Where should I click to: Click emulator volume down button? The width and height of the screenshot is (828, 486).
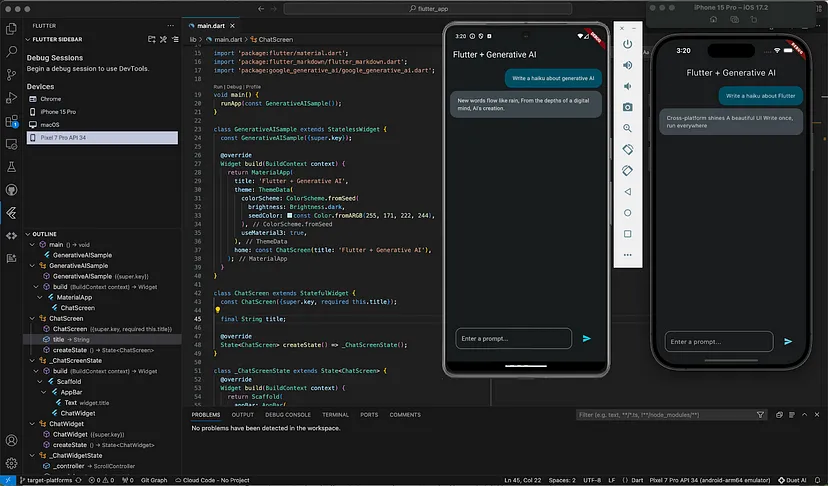(x=627, y=86)
